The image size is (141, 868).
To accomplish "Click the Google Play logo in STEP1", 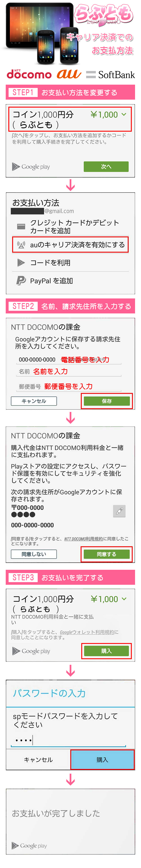I will (31, 166).
